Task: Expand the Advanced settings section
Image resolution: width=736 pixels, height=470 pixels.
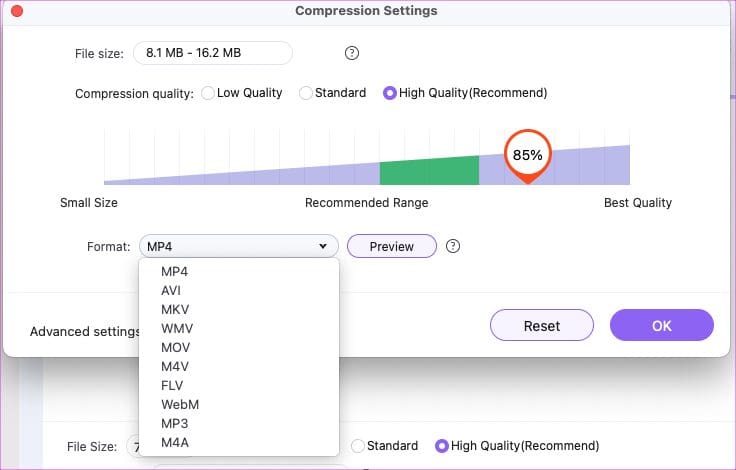Action: click(84, 331)
